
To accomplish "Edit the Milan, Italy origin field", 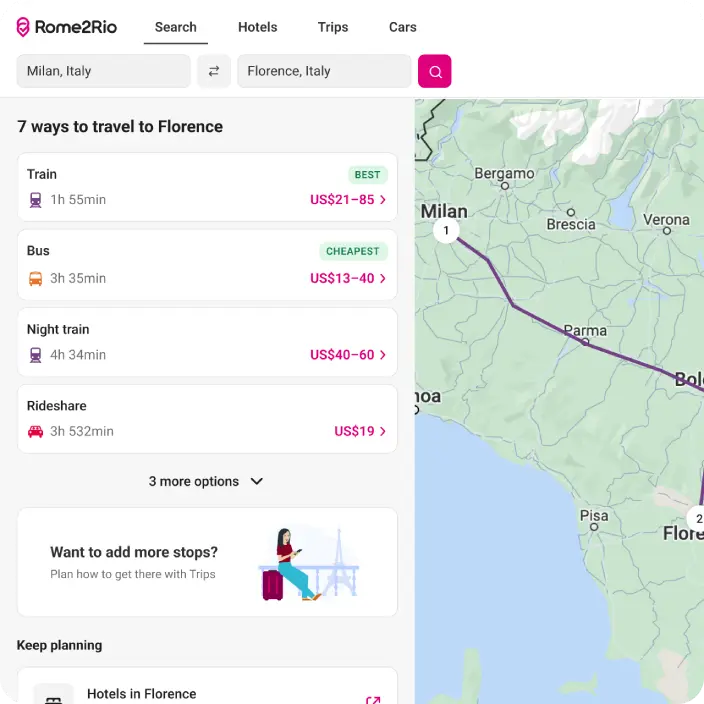I will (104, 71).
